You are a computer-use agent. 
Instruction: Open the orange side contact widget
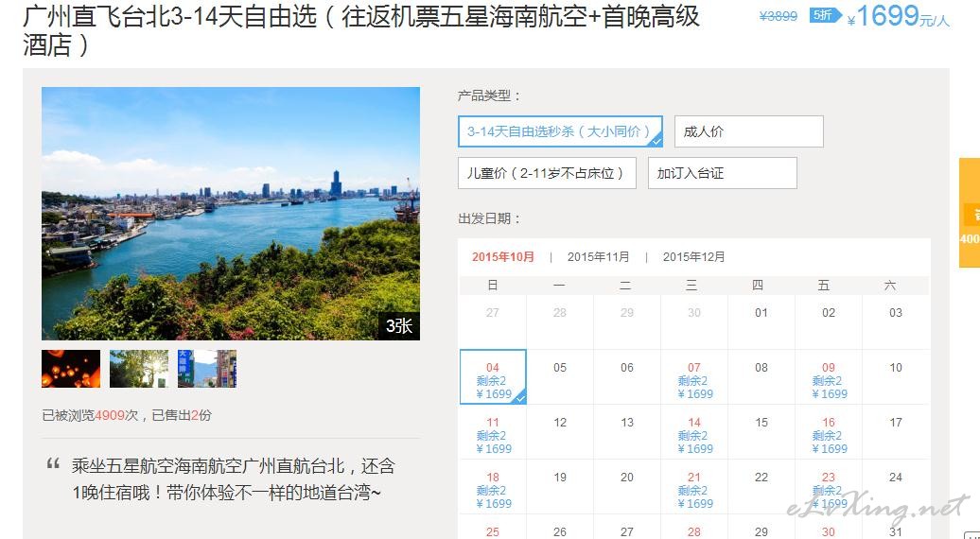[x=970, y=213]
